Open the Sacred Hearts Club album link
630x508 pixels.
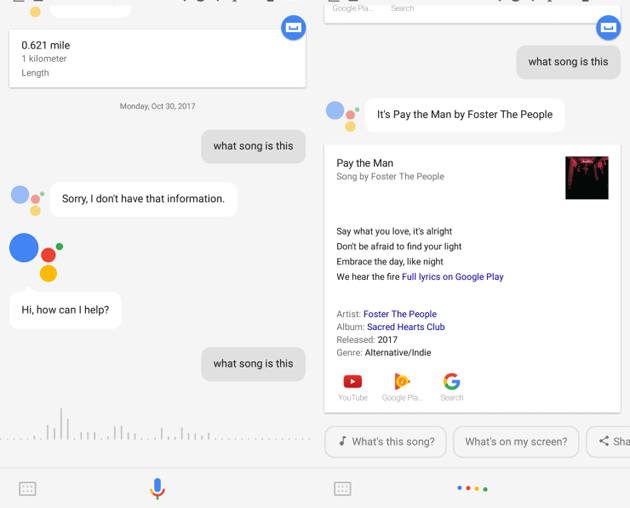coord(405,327)
